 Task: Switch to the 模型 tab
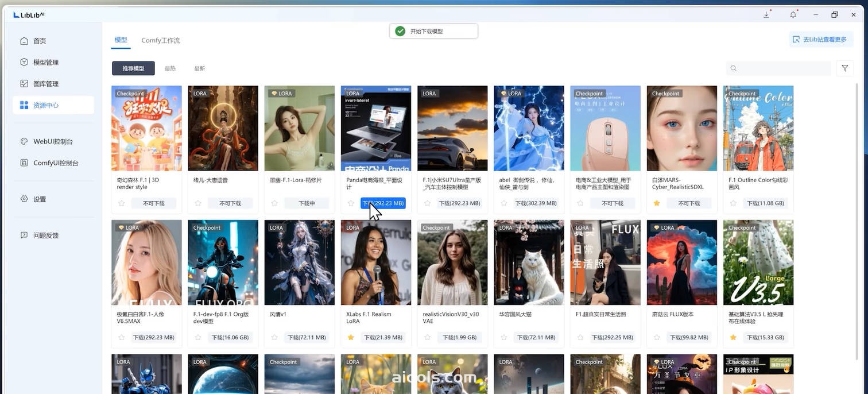pyautogui.click(x=121, y=40)
